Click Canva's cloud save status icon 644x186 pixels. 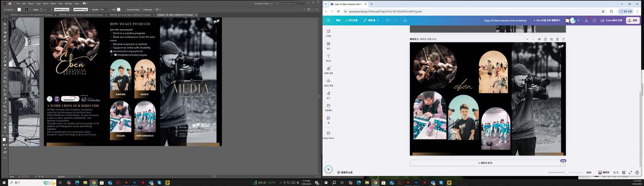tap(405, 20)
